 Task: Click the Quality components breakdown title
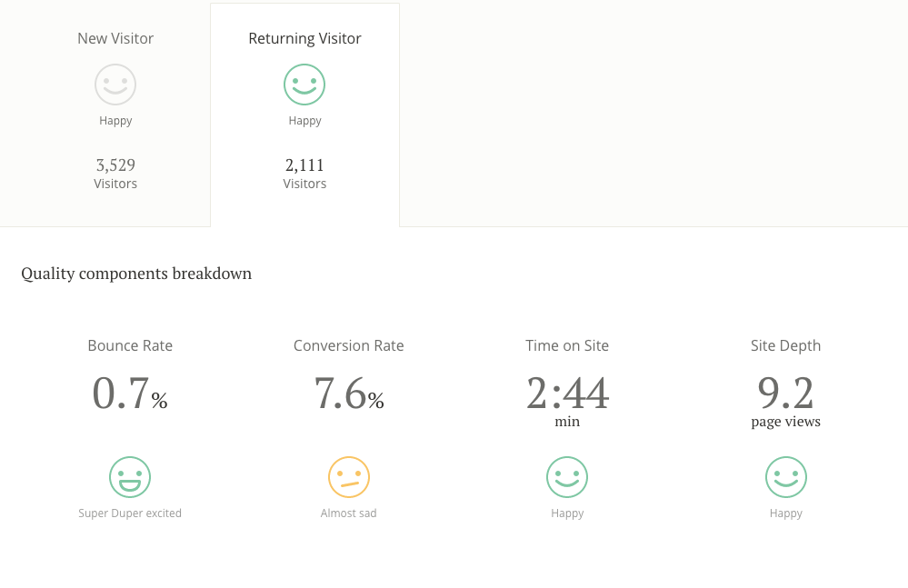136,274
